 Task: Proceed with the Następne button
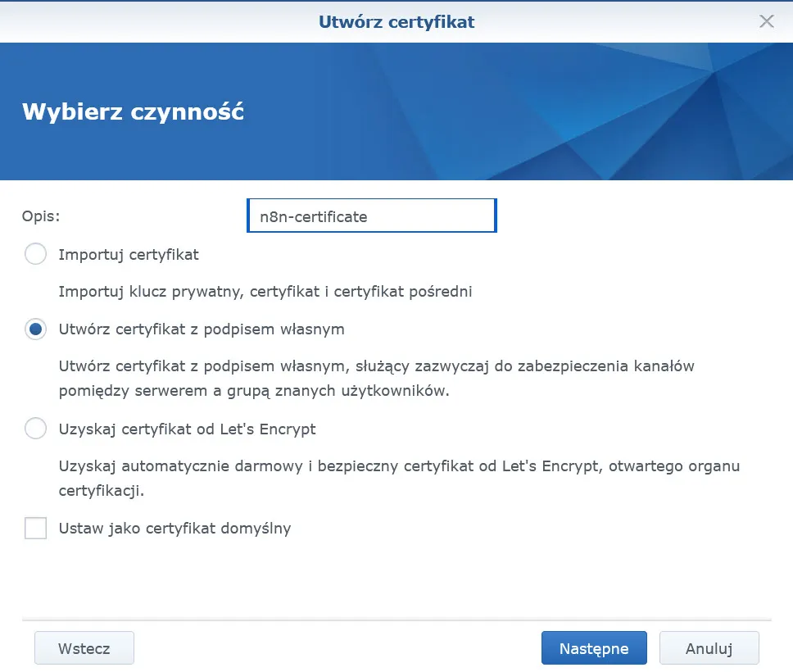click(x=594, y=648)
